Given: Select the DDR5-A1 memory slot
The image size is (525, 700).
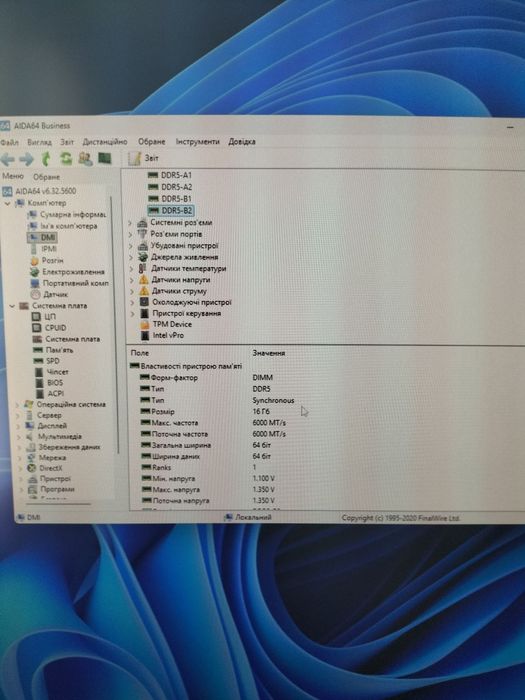Looking at the screenshot, I should coord(170,175).
